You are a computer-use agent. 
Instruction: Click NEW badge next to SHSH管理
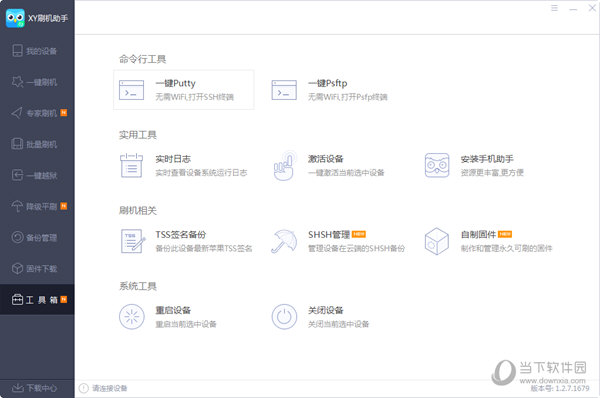tap(359, 234)
